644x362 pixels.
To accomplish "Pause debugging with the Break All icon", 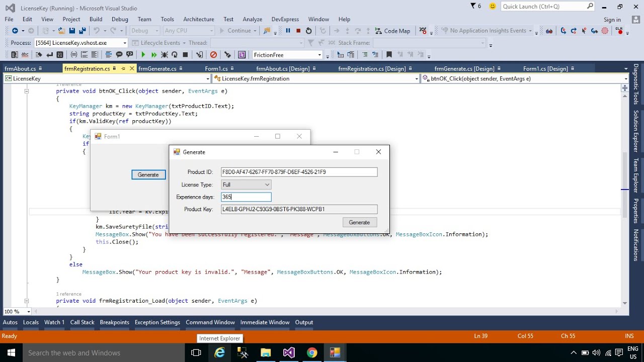I will pos(288,31).
